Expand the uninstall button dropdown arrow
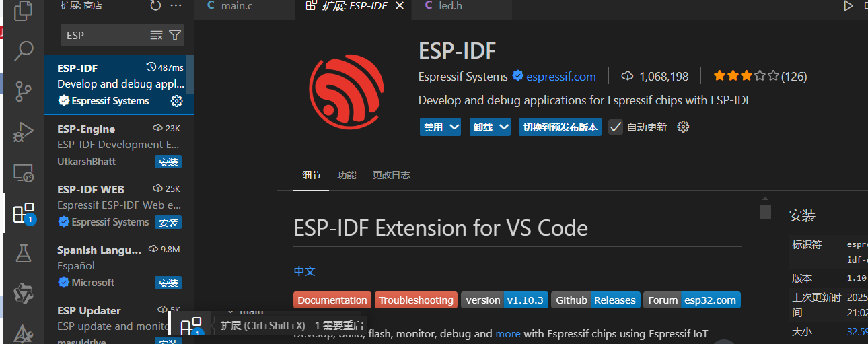The height and width of the screenshot is (344, 868). tap(504, 127)
